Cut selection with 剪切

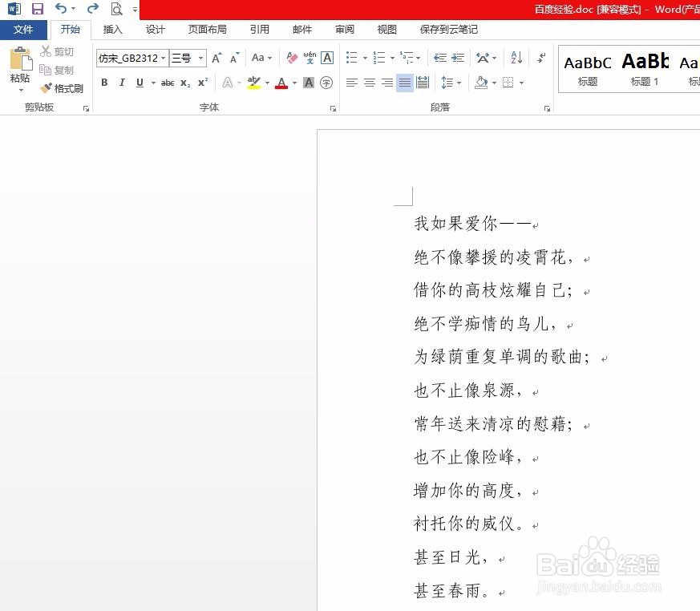(x=57, y=52)
